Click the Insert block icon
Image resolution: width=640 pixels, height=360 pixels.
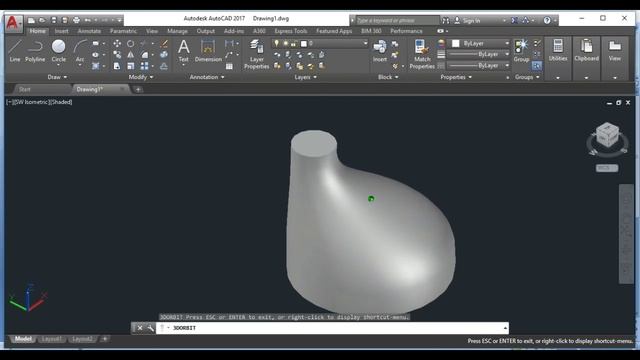click(x=380, y=51)
